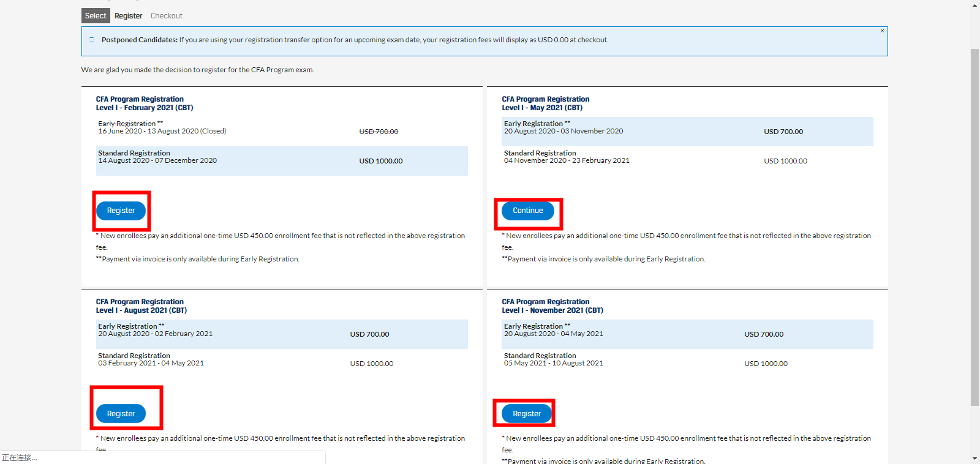
Task: Click 'Standard Registration' label in May card
Action: click(540, 153)
